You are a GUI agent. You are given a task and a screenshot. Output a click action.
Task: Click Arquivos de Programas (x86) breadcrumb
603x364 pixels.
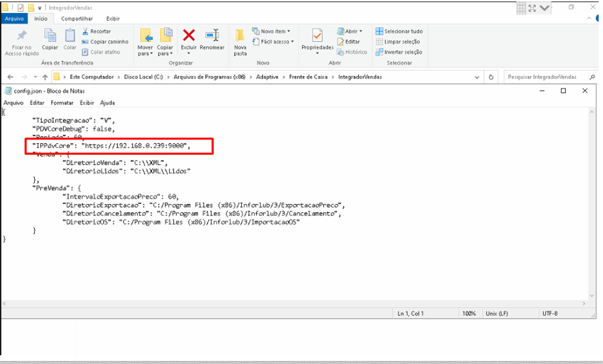(209, 77)
